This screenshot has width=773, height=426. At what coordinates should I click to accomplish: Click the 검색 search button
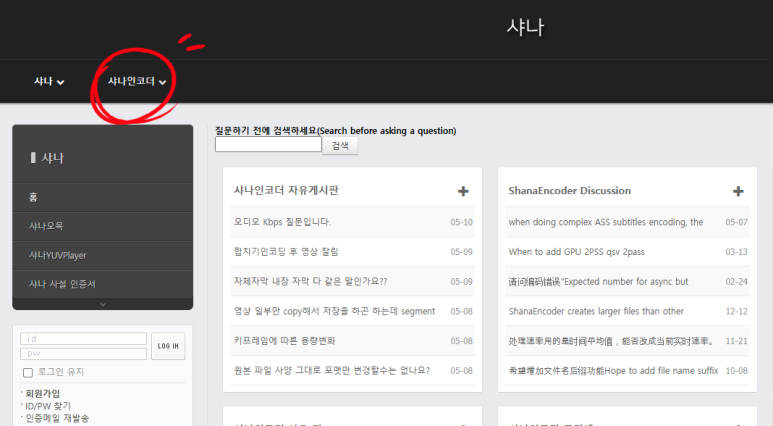click(340, 145)
